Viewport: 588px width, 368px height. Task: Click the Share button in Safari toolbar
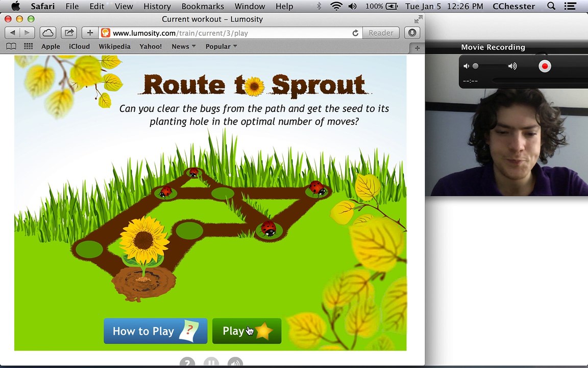coord(69,33)
